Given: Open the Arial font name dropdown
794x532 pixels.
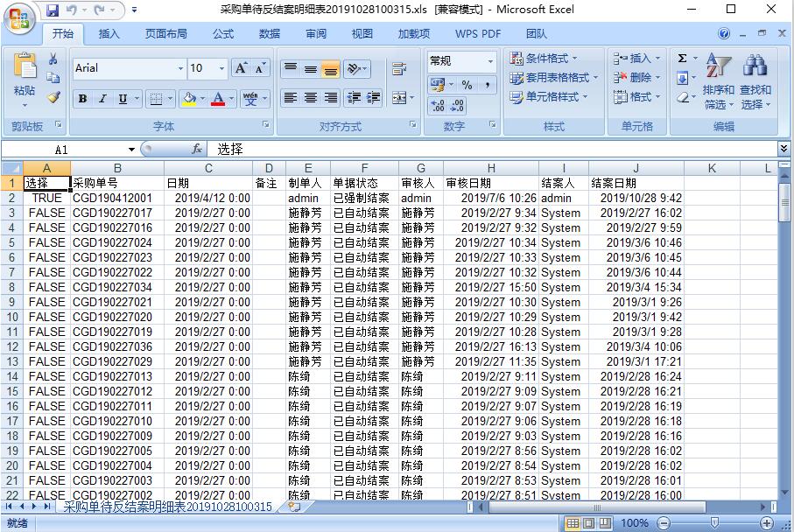Looking at the screenshot, I should pyautogui.click(x=180, y=68).
